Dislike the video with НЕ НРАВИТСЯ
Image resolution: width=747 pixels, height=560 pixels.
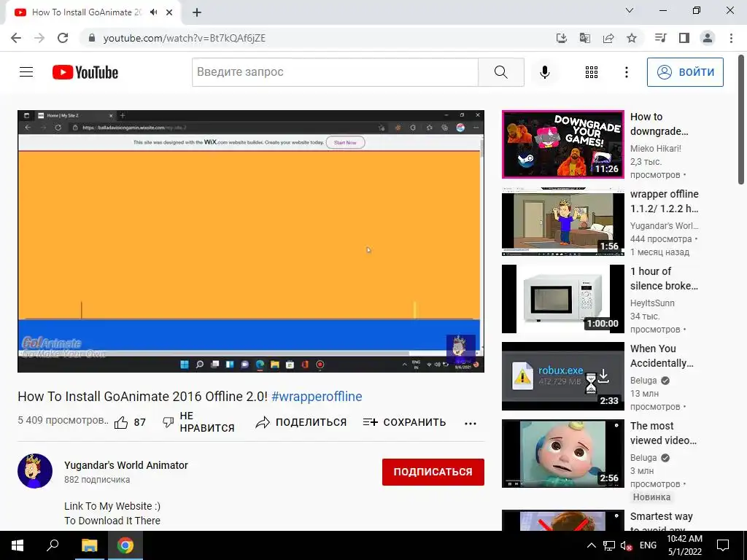(198, 422)
